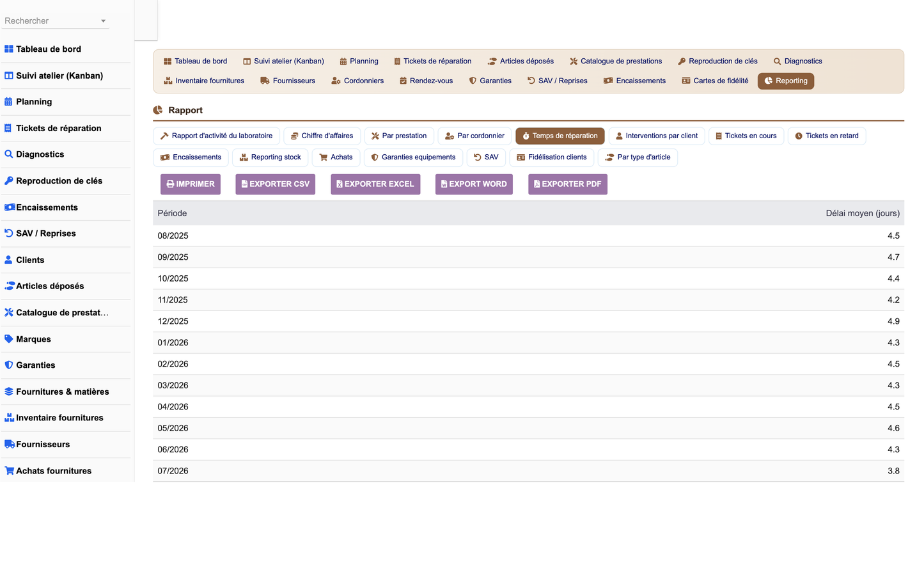
Task: Click EXPORTER PDF button
Action: pyautogui.click(x=568, y=184)
